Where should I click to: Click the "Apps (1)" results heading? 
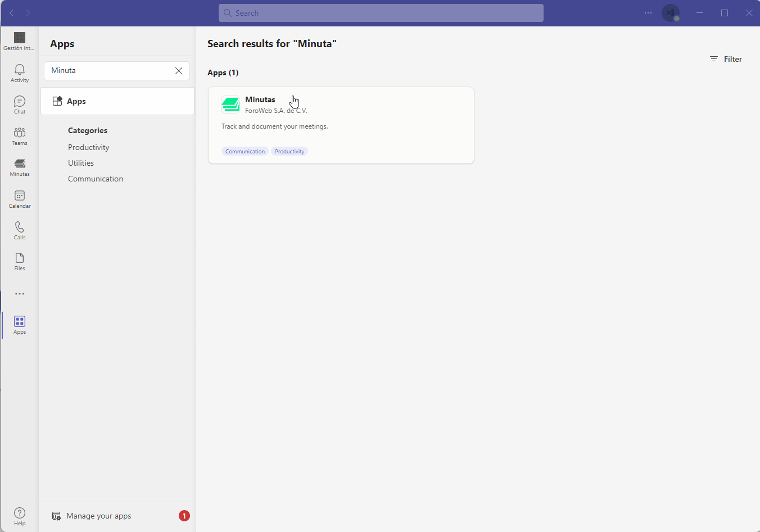[223, 72]
